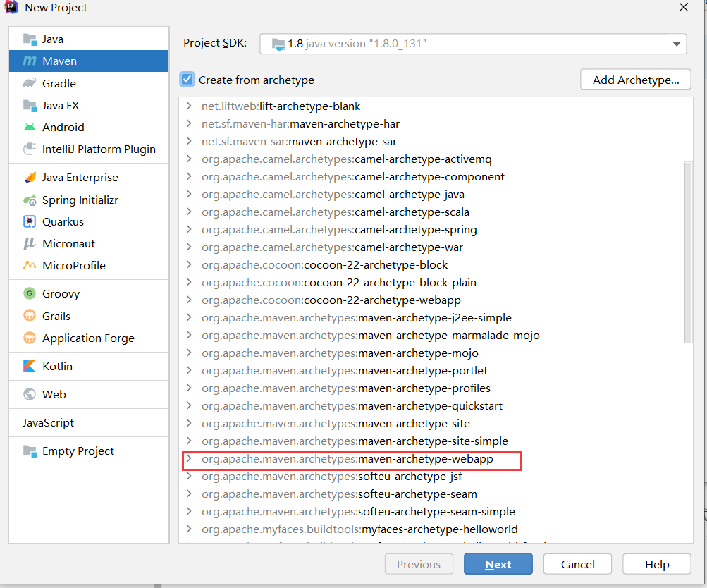Click the Quarkus icon
Image resolution: width=707 pixels, height=588 pixels.
click(30, 221)
